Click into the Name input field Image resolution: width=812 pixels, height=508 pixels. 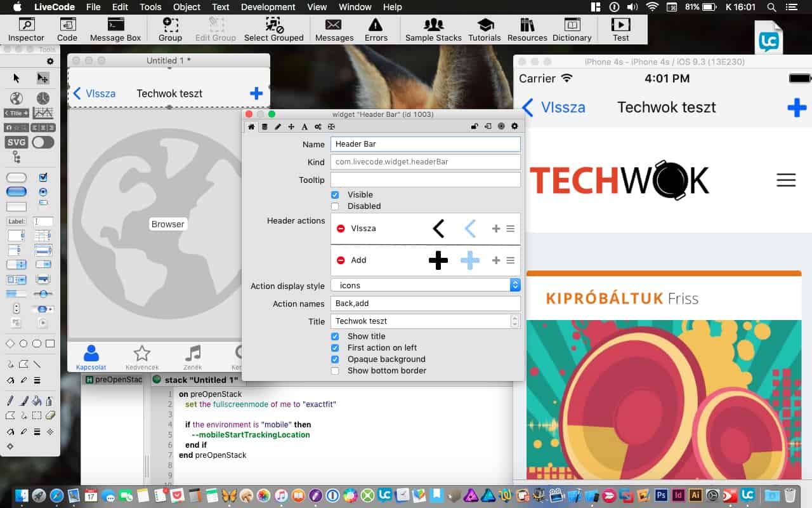point(426,144)
